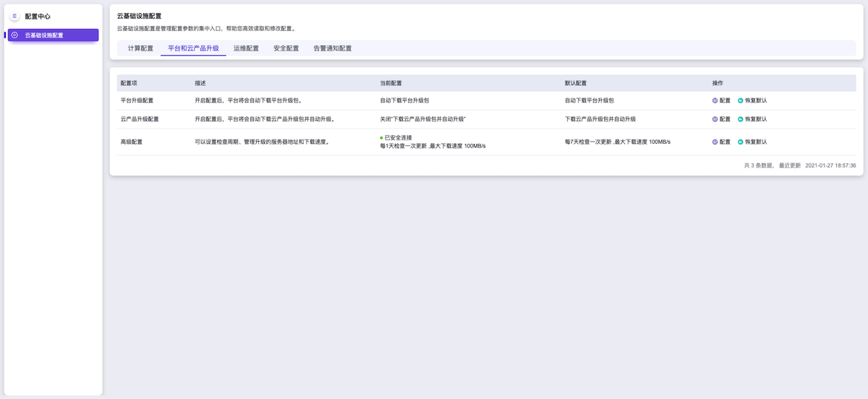Select 云基础设施配置 in the sidebar

(x=53, y=35)
